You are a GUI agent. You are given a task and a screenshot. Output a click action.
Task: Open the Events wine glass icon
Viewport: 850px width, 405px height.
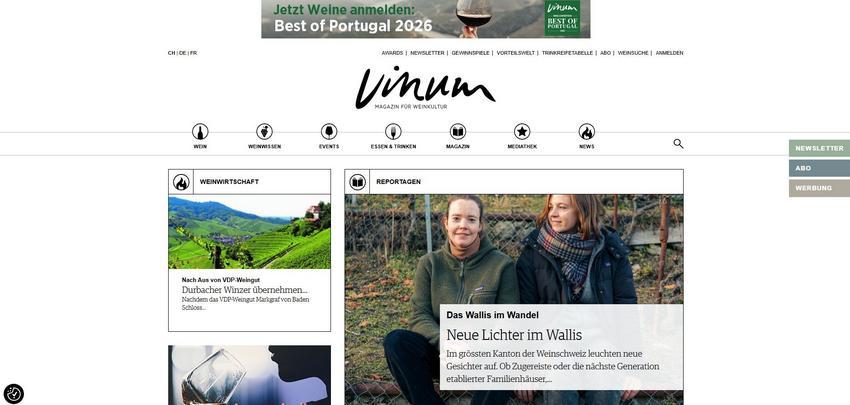[329, 132]
